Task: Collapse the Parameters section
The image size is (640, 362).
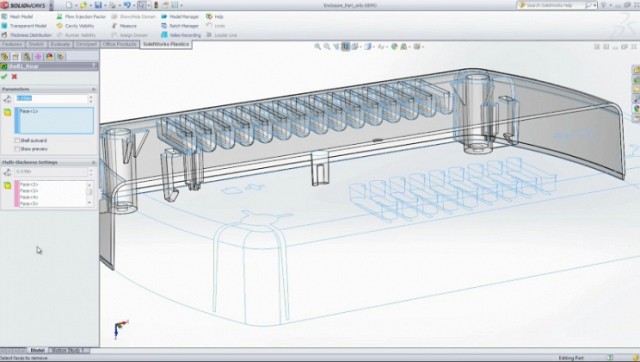Action: 93,89
